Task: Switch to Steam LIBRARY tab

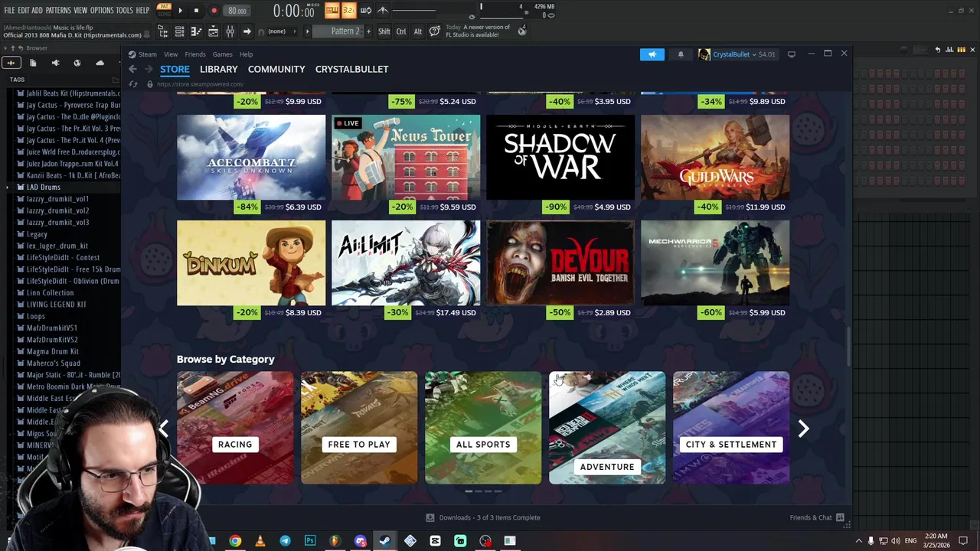Action: 218,69
